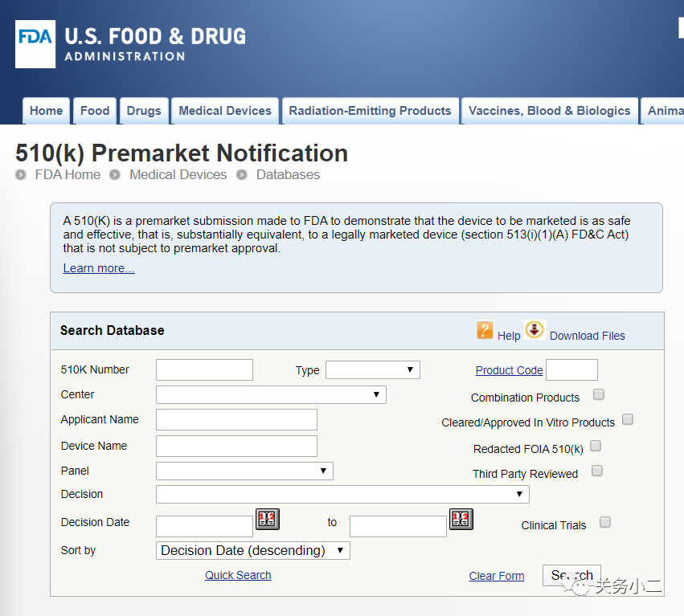Screen dimensions: 684x616
Task: Click the 510K Number input field
Action: [x=204, y=370]
